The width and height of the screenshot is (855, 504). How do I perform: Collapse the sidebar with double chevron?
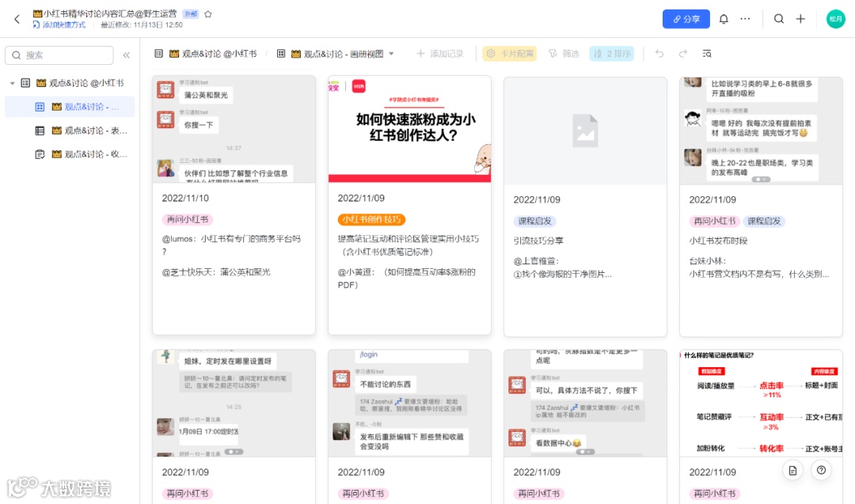tap(127, 55)
